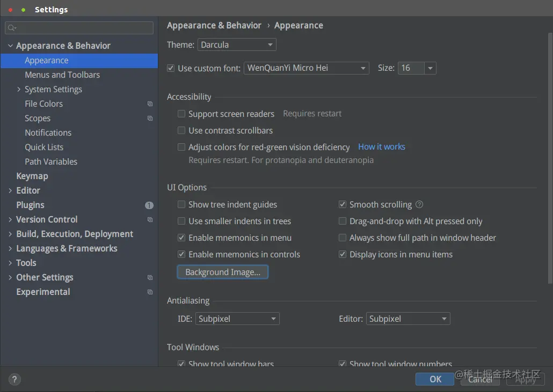553x392 pixels.
Task: Expand the System Settings node
Action: (19, 90)
